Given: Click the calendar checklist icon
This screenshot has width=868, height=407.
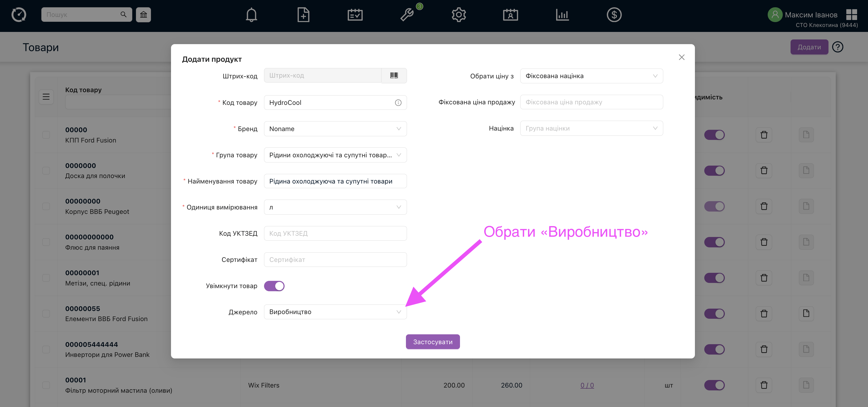Looking at the screenshot, I should coord(355,15).
